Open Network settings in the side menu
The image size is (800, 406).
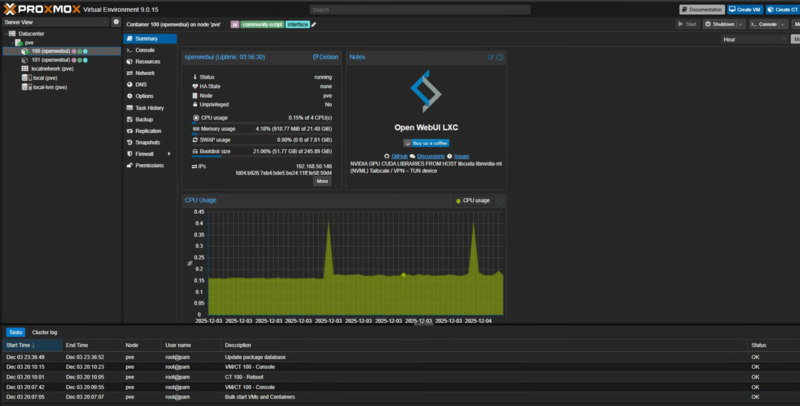tap(145, 73)
